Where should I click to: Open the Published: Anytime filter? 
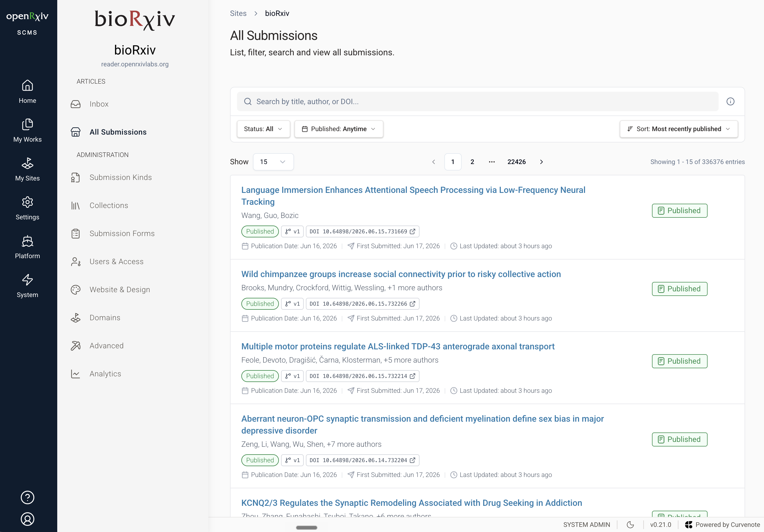click(339, 129)
